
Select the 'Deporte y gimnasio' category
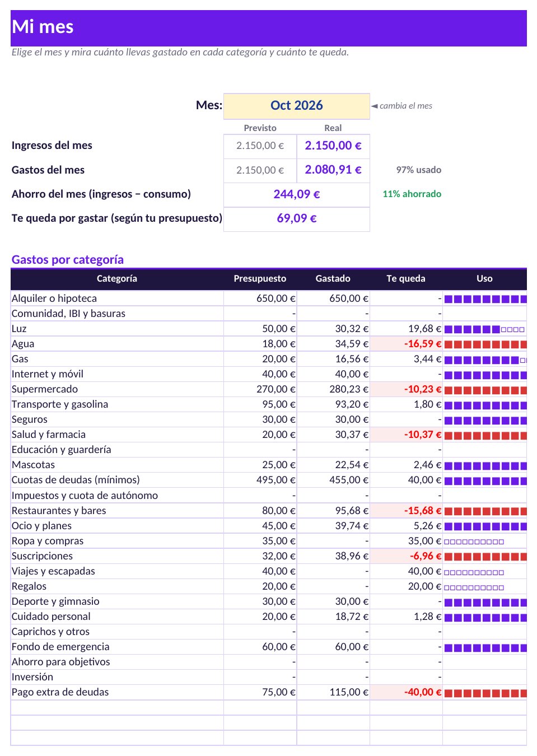(x=117, y=601)
